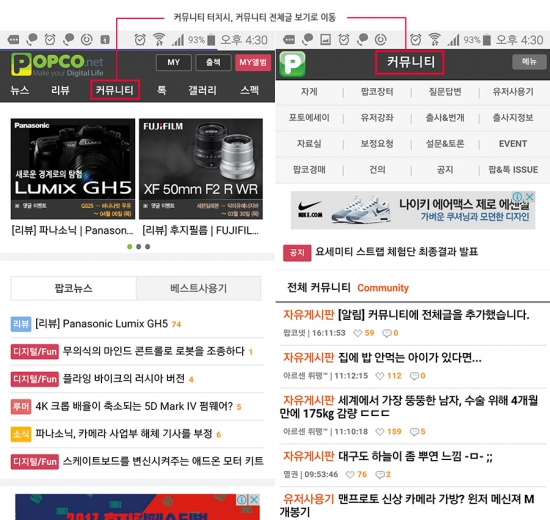Viewport: 550px width, 520px height.
Task: Open the Fujifilm XF 50mm review thumbnail
Action: tap(201, 169)
